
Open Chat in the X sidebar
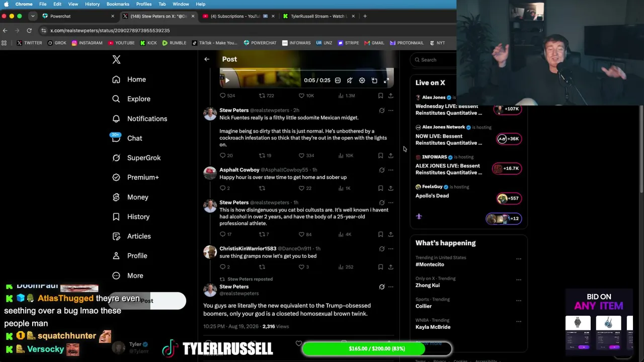click(x=127, y=138)
